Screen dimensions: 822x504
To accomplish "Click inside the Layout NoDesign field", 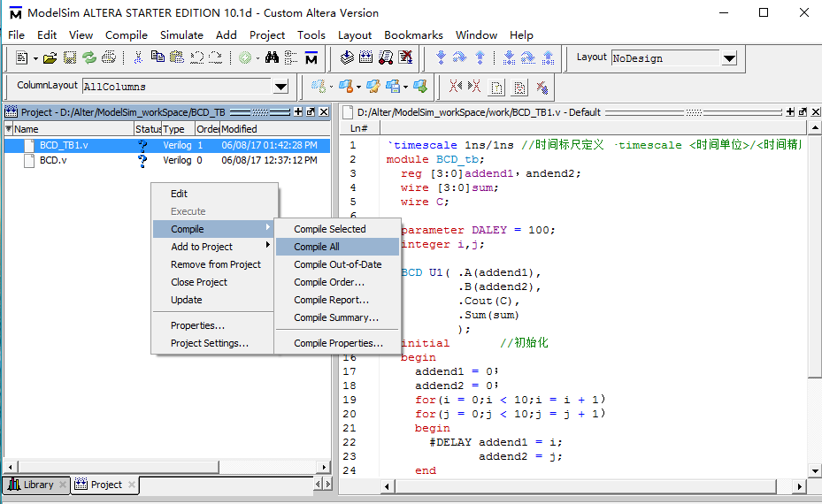I will (665, 58).
